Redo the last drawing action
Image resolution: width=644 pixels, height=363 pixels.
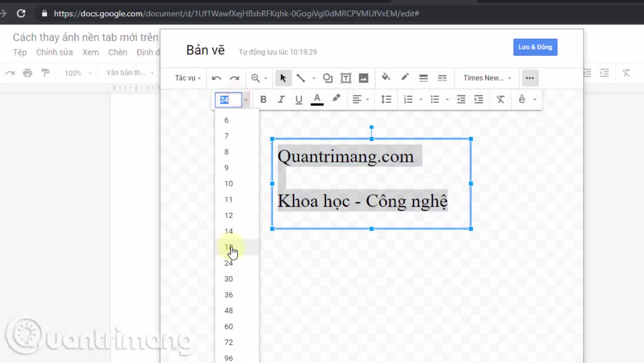click(x=234, y=78)
